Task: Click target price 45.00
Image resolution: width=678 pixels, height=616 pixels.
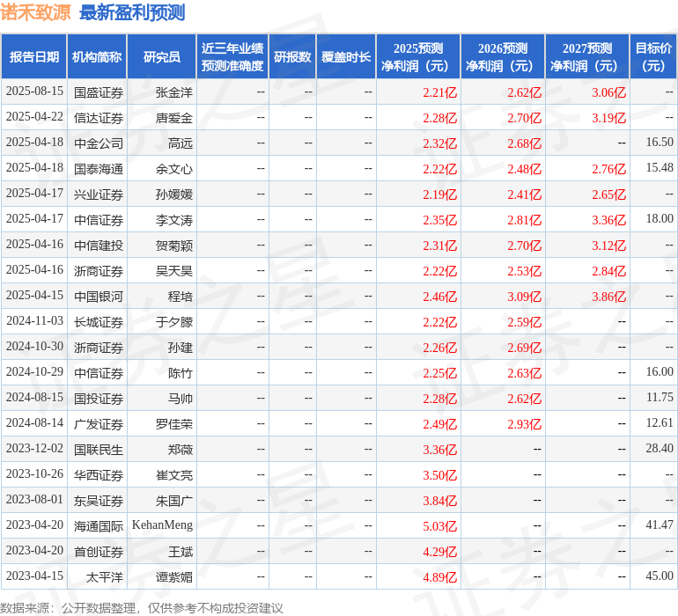Action: tap(660, 576)
